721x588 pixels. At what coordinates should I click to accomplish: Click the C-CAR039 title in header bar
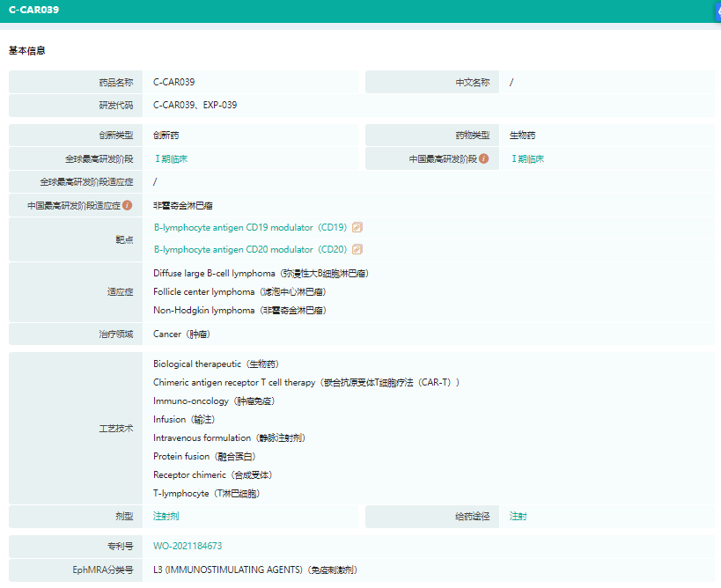click(34, 11)
